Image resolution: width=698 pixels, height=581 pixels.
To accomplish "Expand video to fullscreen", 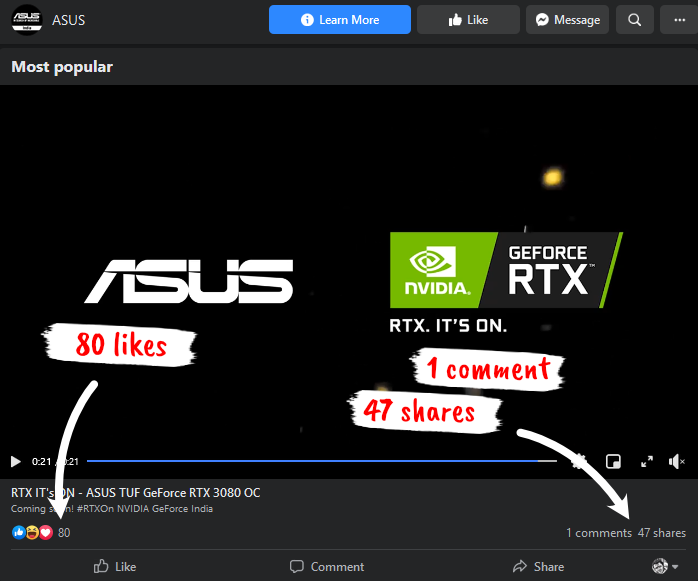I will pyautogui.click(x=647, y=462).
